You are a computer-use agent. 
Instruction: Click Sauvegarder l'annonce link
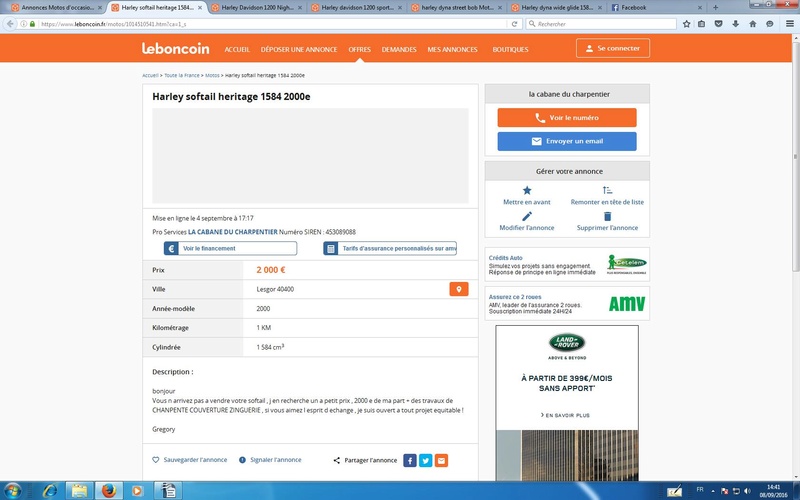pos(190,460)
